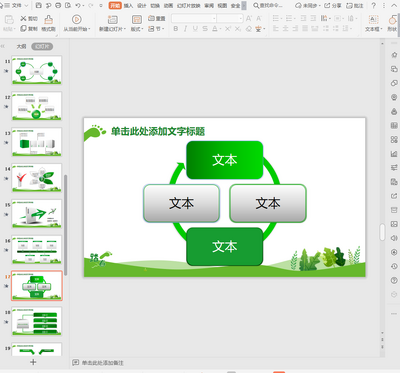Toggle animation star under slide 17
Viewport: 400px width, 373px height.
[6, 286]
